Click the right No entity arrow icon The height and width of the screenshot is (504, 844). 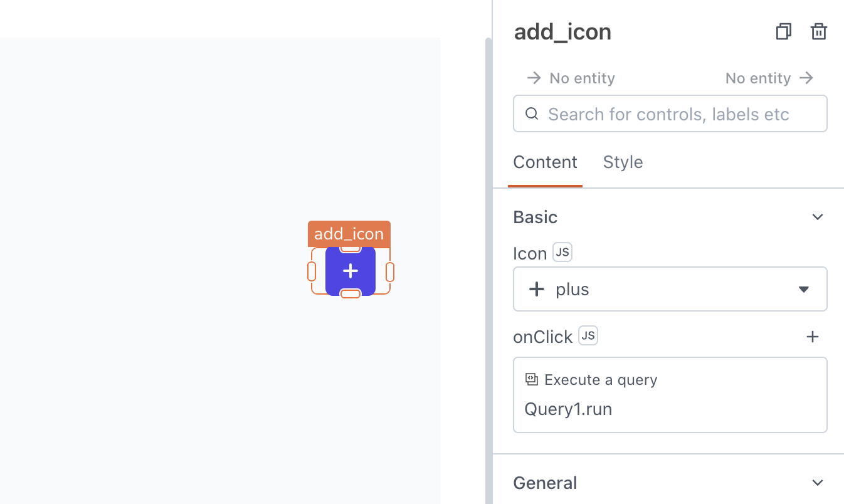coord(806,78)
